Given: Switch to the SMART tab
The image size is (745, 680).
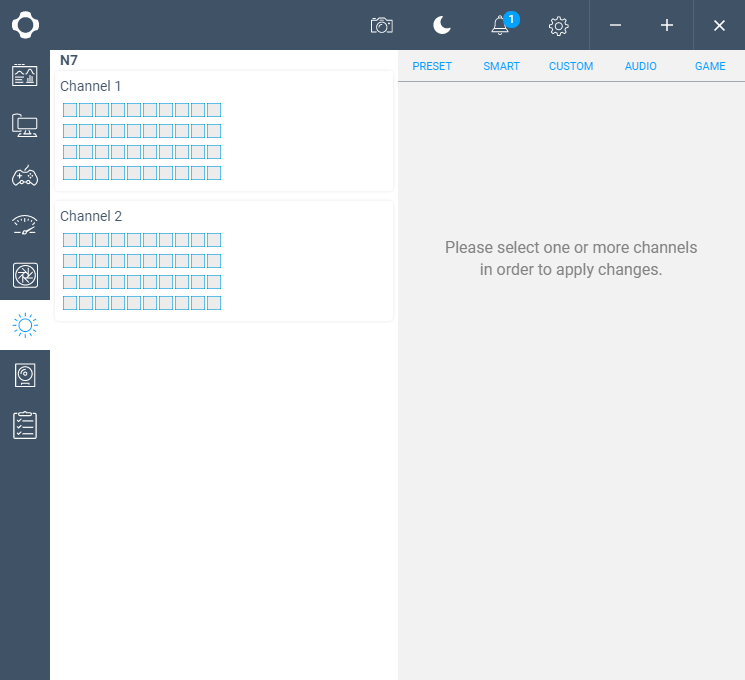Looking at the screenshot, I should [501, 66].
